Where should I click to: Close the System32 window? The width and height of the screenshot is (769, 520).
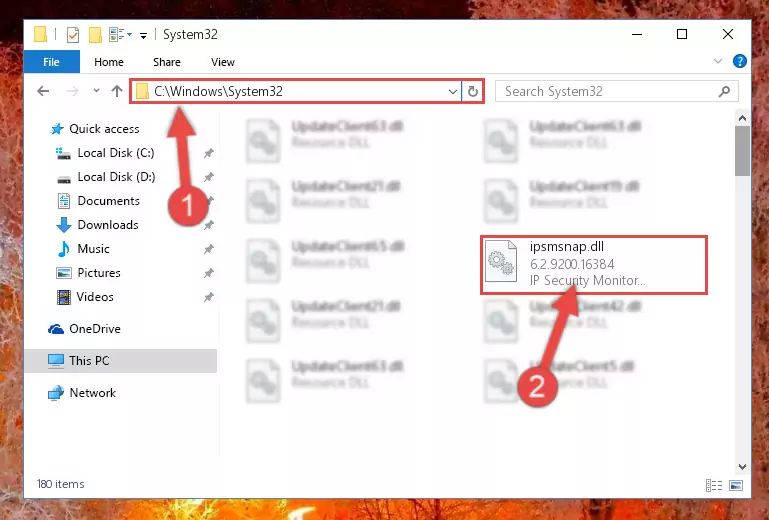(x=728, y=34)
